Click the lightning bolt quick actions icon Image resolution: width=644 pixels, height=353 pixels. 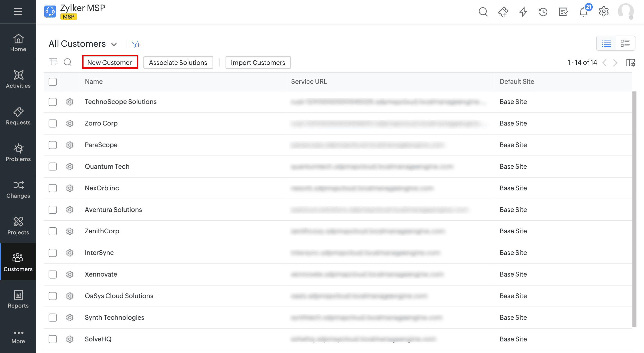523,12
